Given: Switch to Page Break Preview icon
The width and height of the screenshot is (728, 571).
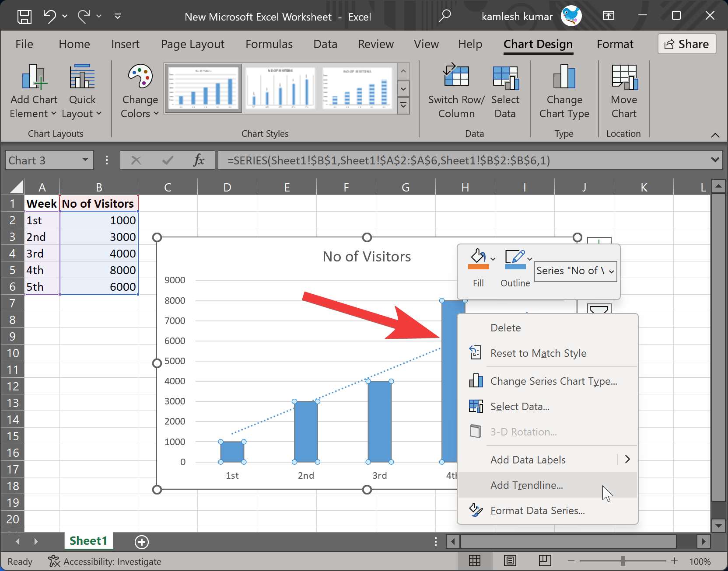Looking at the screenshot, I should [x=545, y=561].
